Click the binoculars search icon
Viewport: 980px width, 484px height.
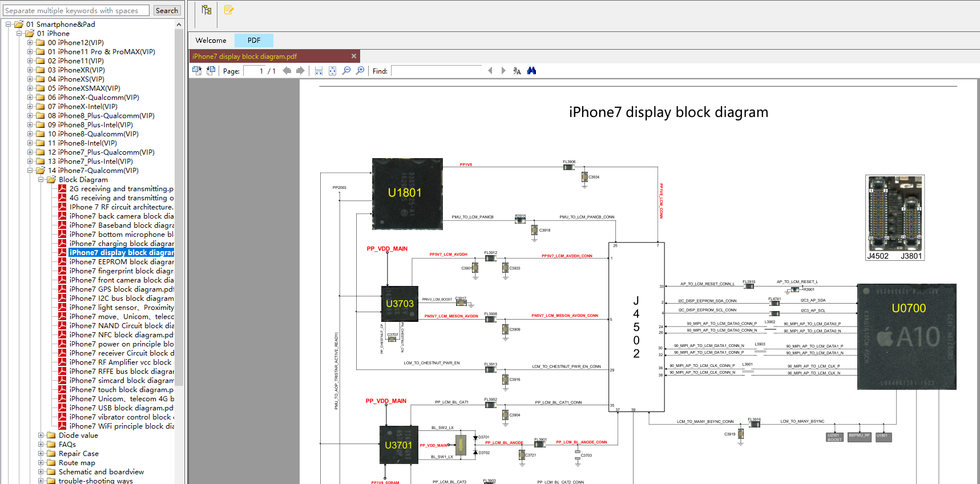(531, 71)
